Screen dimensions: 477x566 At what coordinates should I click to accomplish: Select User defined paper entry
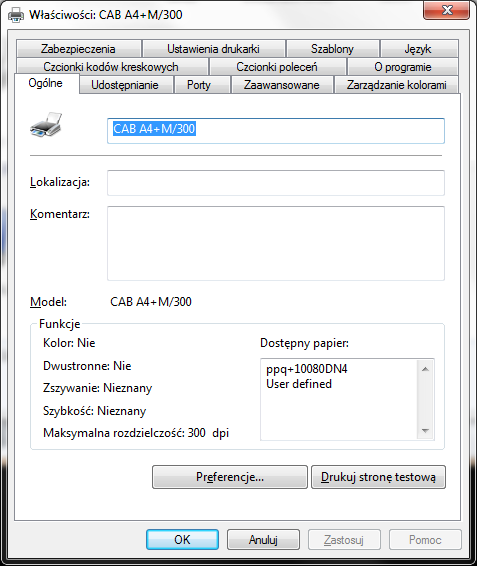tap(299, 384)
